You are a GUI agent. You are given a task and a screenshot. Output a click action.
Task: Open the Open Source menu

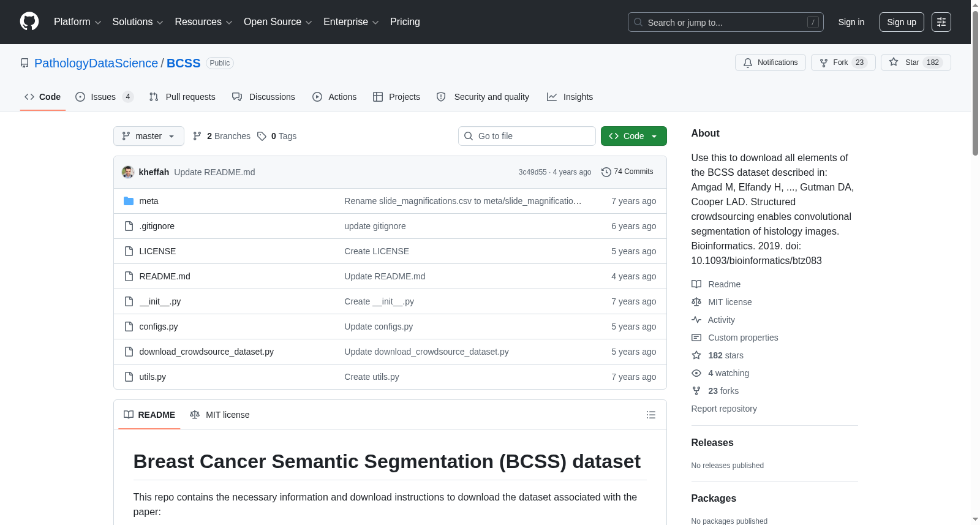(278, 22)
